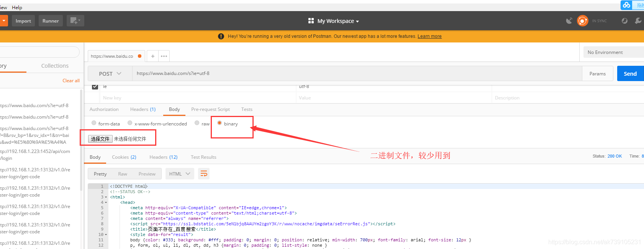Screen dimensions: 644x249
Task: Open the new window icon in the toolbar
Action: pyautogui.click(x=75, y=21)
